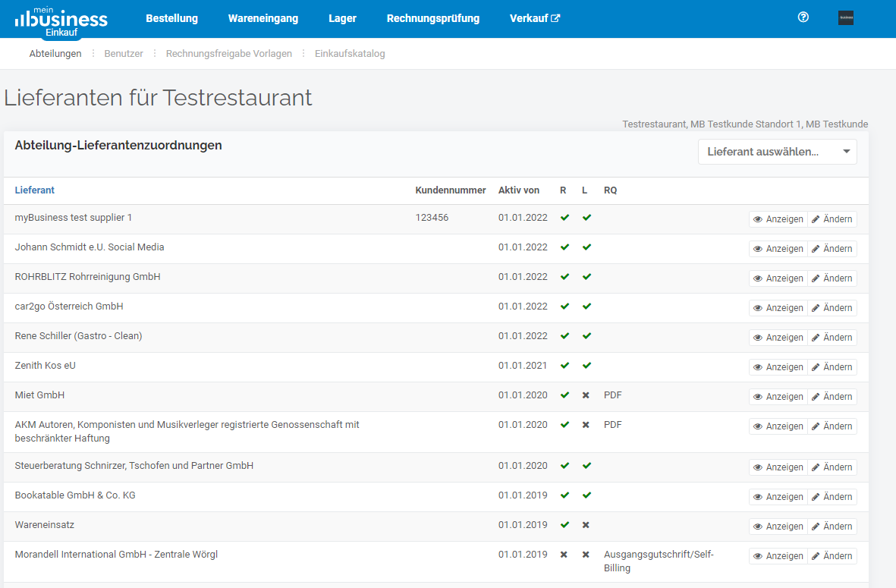The height and width of the screenshot is (588, 896).
Task: Sort table by Lieferant column header
Action: tap(35, 190)
